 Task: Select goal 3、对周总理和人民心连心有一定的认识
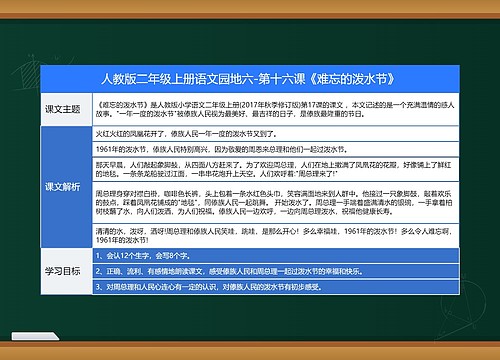pos(276,287)
